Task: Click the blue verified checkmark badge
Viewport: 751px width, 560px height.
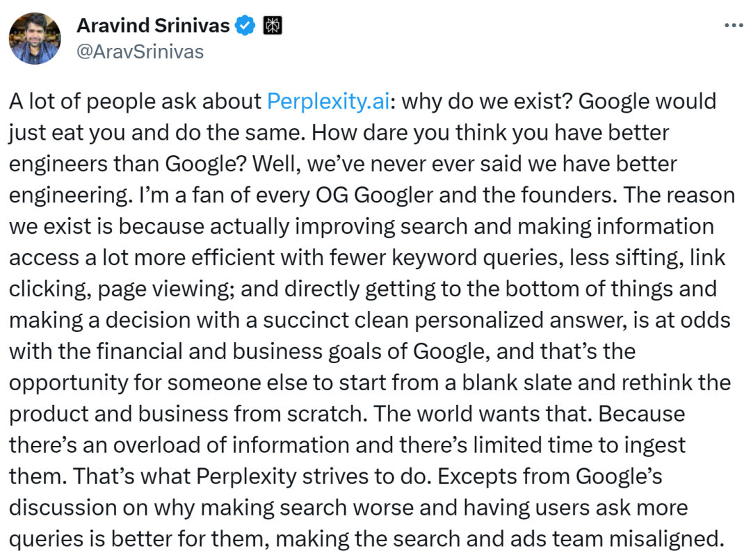Action: click(244, 26)
